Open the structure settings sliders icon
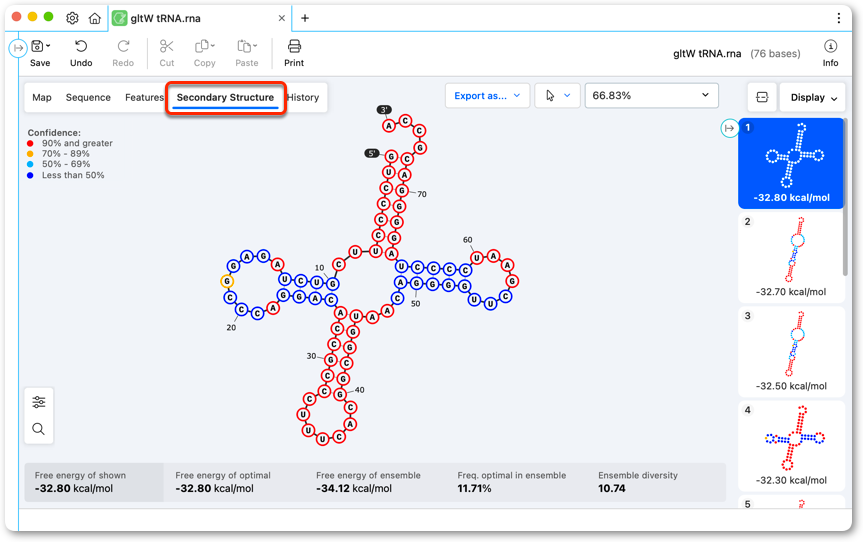This screenshot has height=542, width=863. [39, 402]
